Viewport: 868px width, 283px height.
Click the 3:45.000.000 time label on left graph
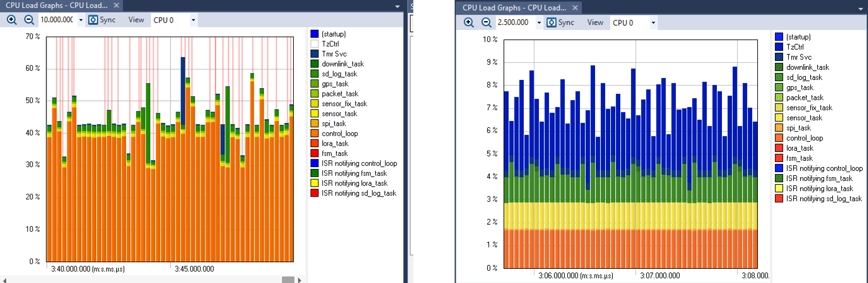click(194, 269)
